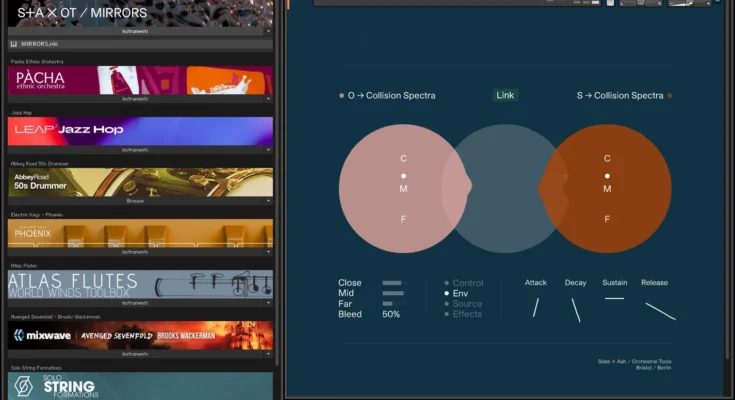Select C mic in the pink circle
Screen dimensions: 735x400
(x=403, y=158)
